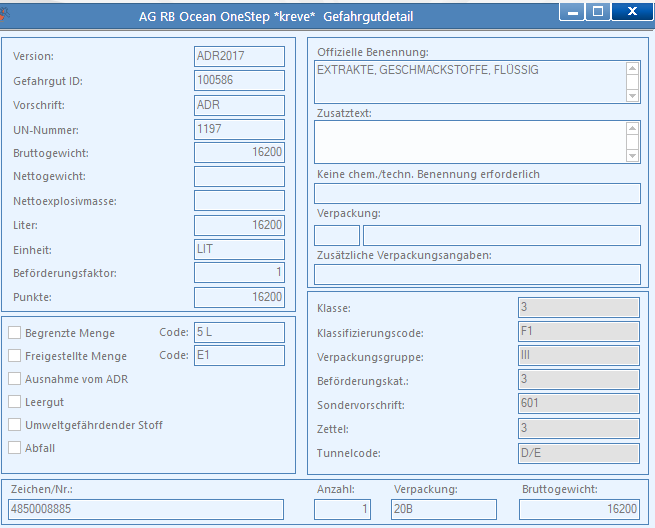This screenshot has height=528, width=655.
Task: Select the Zeichen/Nr. field with 4850008885
Action: coord(146,509)
